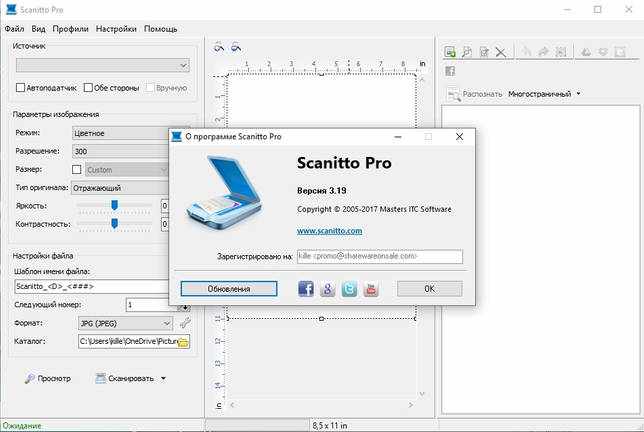Tick the Размер custom size checkbox
The height and width of the screenshot is (432, 644).
(x=76, y=169)
